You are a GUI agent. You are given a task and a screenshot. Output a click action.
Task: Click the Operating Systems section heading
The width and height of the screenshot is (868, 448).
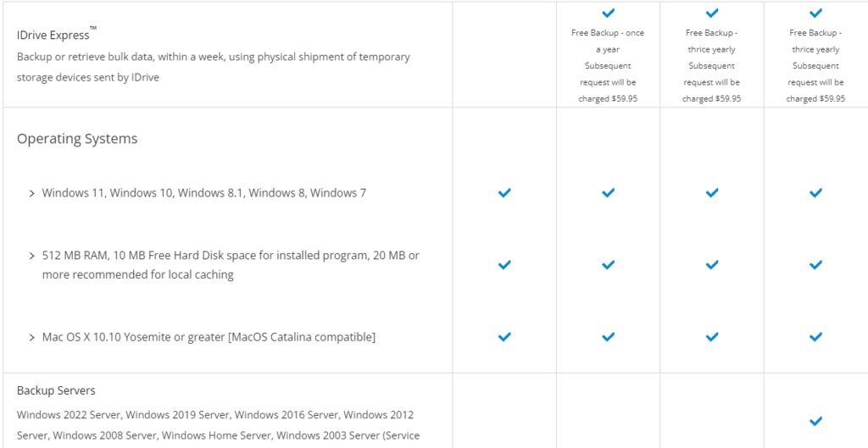[77, 139]
